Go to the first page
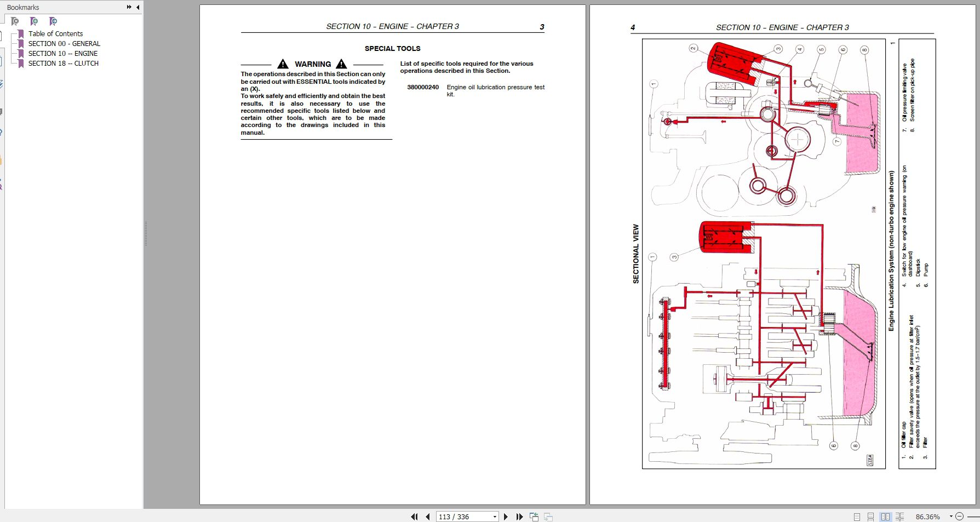 pos(414,517)
